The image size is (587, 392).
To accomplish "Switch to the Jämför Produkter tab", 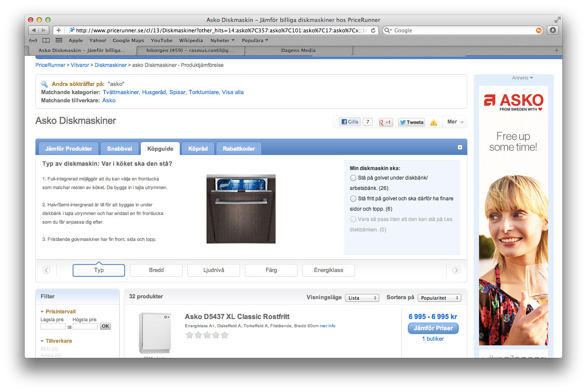I will click(69, 149).
